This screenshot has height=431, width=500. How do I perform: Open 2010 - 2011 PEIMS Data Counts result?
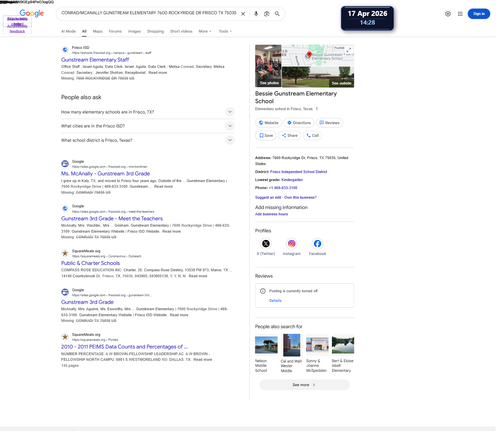click(124, 347)
